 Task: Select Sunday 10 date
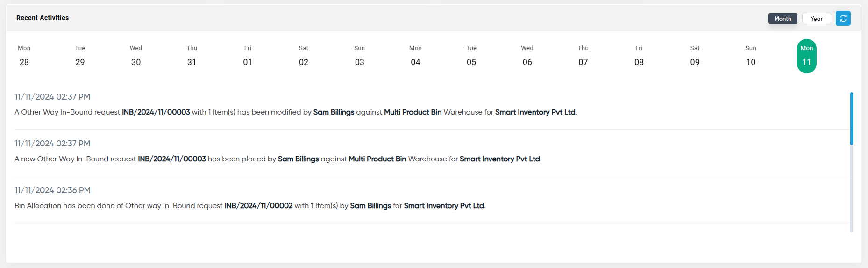pos(751,56)
